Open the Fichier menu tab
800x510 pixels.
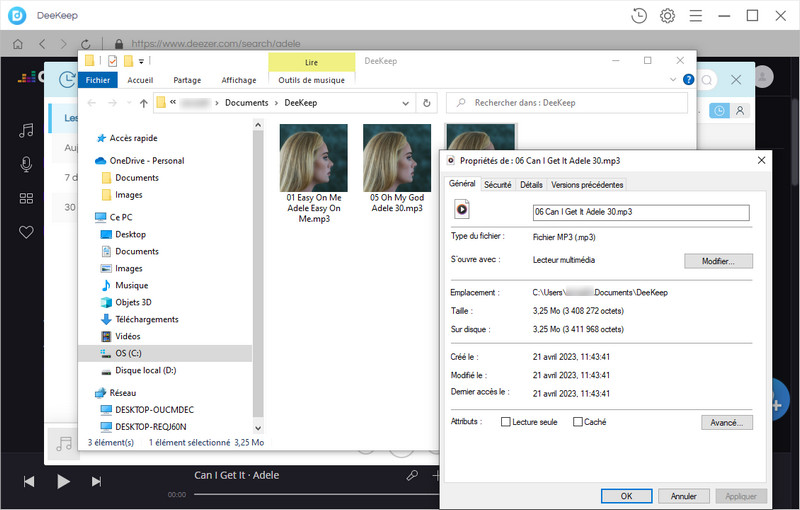tap(97, 80)
